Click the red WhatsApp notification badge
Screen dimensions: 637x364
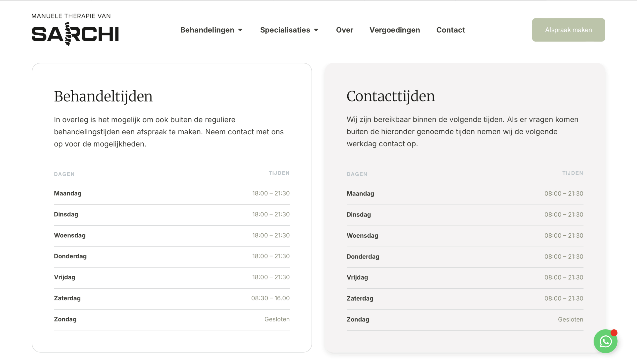[614, 333]
